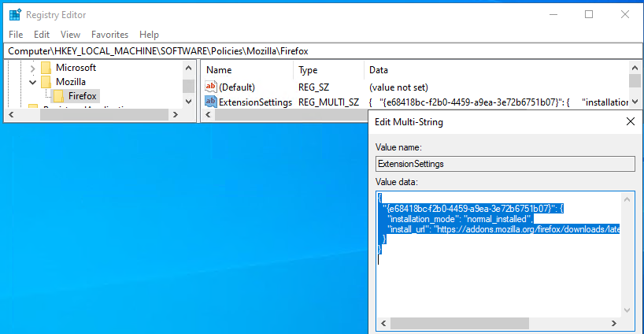Open the Edit menu
644x334 pixels.
42,35
